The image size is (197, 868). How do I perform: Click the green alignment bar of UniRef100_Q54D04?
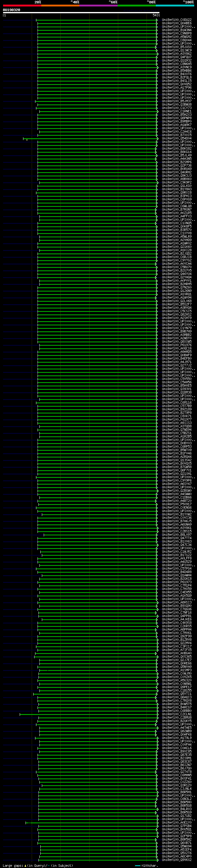pos(90,139)
